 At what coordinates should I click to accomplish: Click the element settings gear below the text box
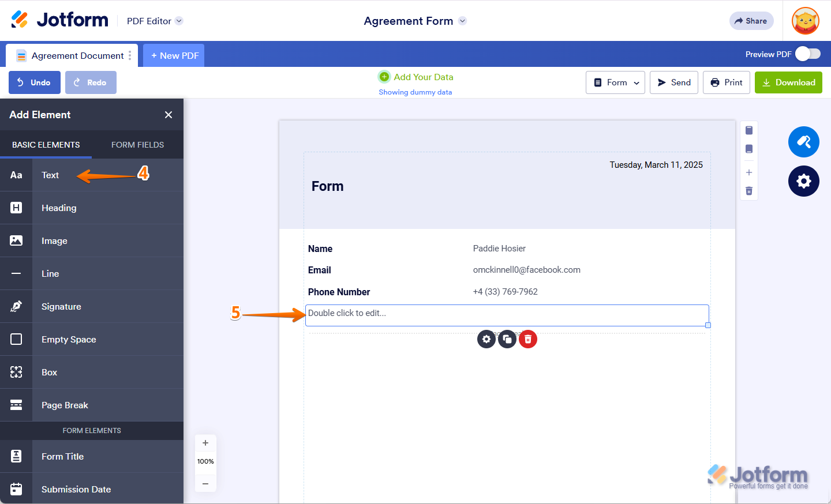(x=486, y=339)
